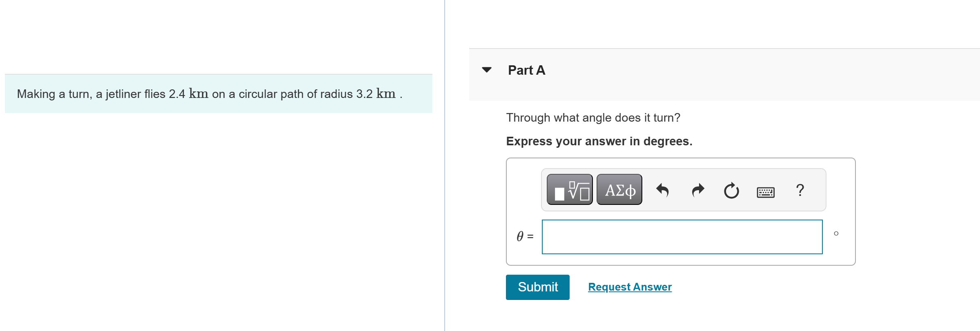
Task: Click the Express your answer in degrees text
Action: pos(599,141)
